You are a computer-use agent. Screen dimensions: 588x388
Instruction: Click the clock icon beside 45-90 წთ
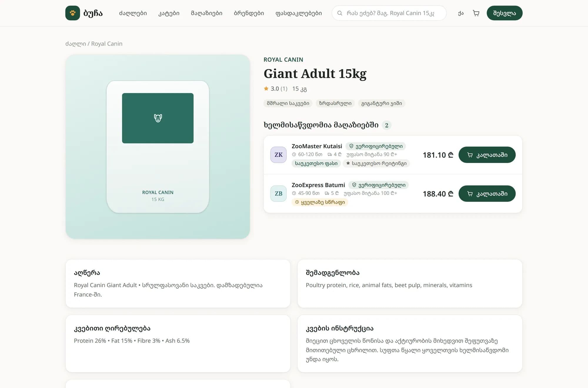click(x=294, y=193)
